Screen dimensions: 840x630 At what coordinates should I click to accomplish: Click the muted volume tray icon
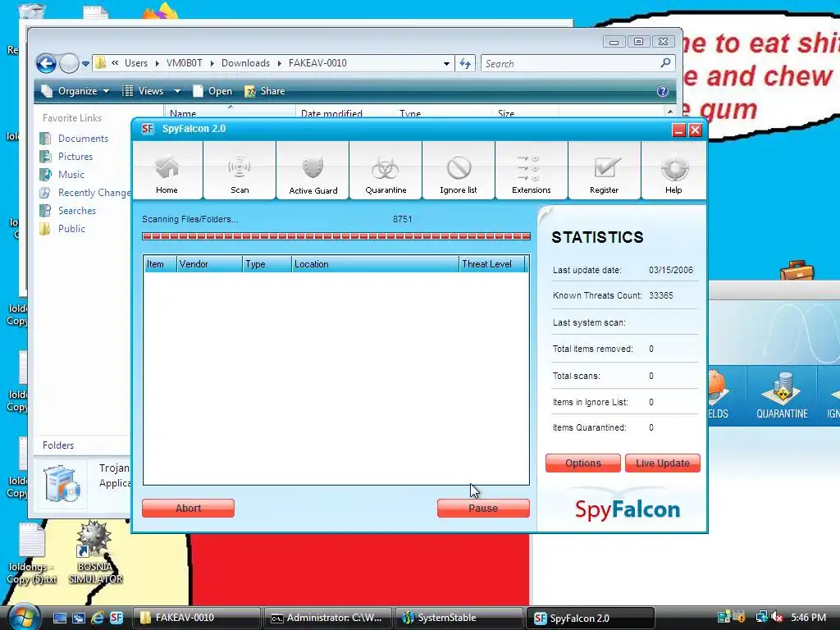[x=777, y=617]
